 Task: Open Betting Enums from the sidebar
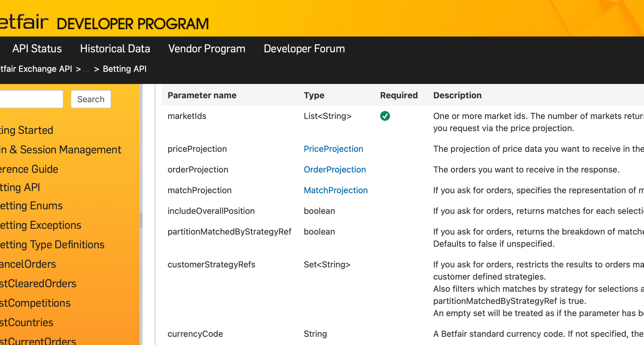pos(31,206)
